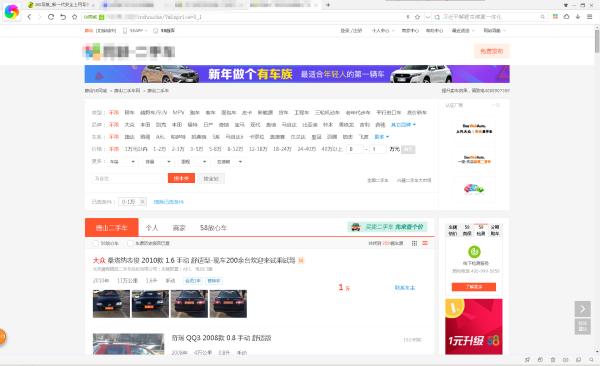Open first thumbnail of the 大众 listing
Image resolution: width=600 pixels, height=366 pixels.
pyautogui.click(x=111, y=304)
